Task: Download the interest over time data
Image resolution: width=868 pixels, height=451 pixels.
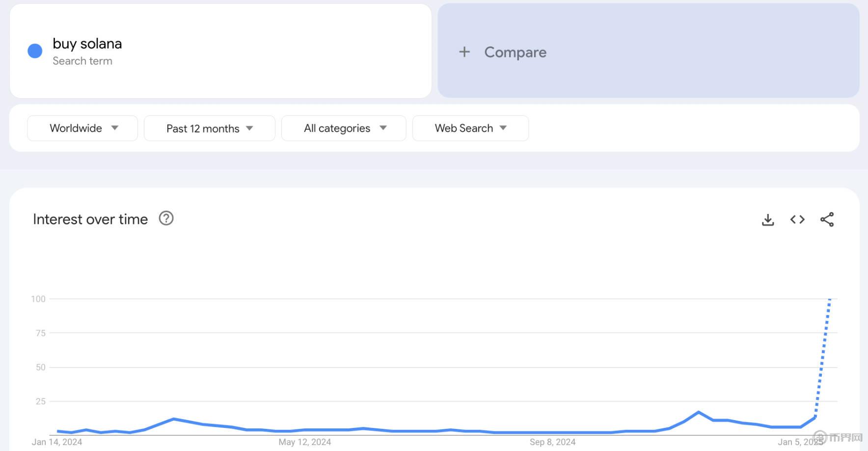Action: point(768,220)
